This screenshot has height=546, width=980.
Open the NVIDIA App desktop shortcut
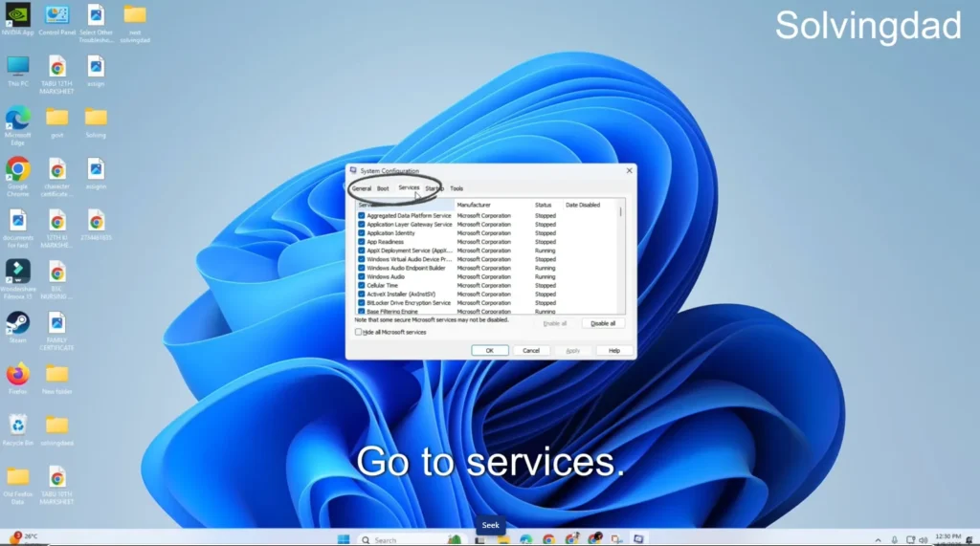click(17, 20)
